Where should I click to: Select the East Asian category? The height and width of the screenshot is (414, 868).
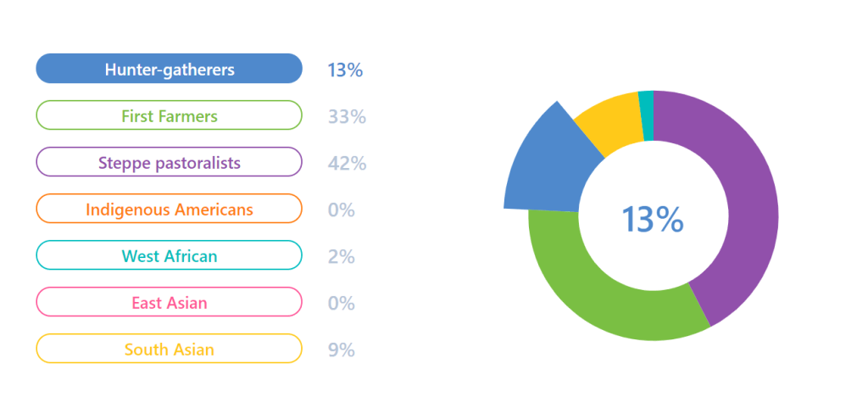pyautogui.click(x=169, y=302)
